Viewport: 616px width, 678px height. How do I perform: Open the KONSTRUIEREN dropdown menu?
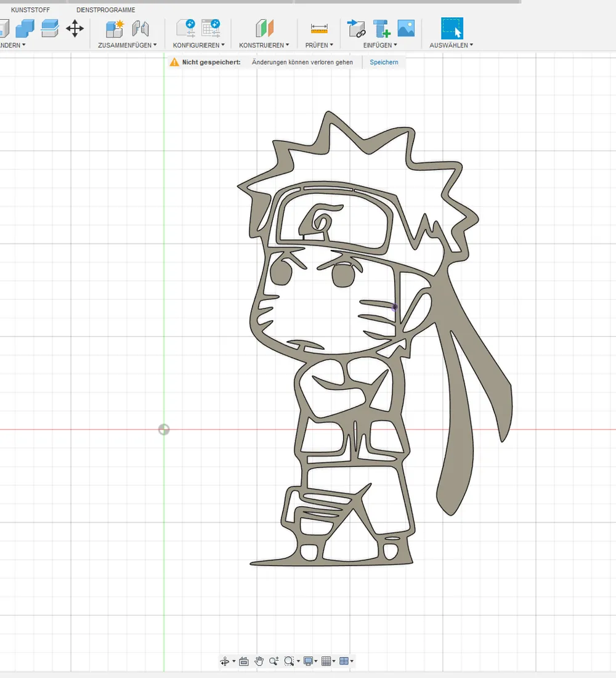pyautogui.click(x=264, y=45)
